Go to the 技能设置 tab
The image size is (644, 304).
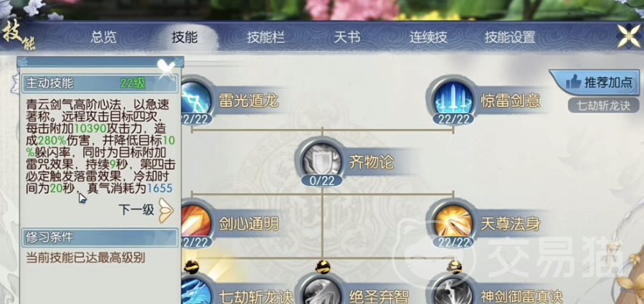510,37
